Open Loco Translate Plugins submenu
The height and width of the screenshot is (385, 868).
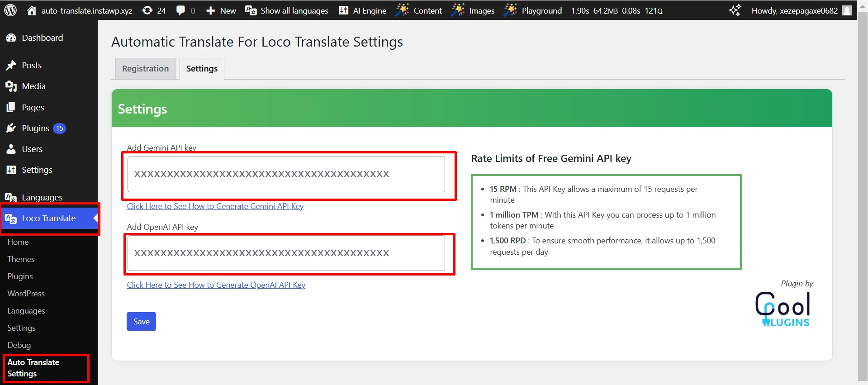pos(20,276)
